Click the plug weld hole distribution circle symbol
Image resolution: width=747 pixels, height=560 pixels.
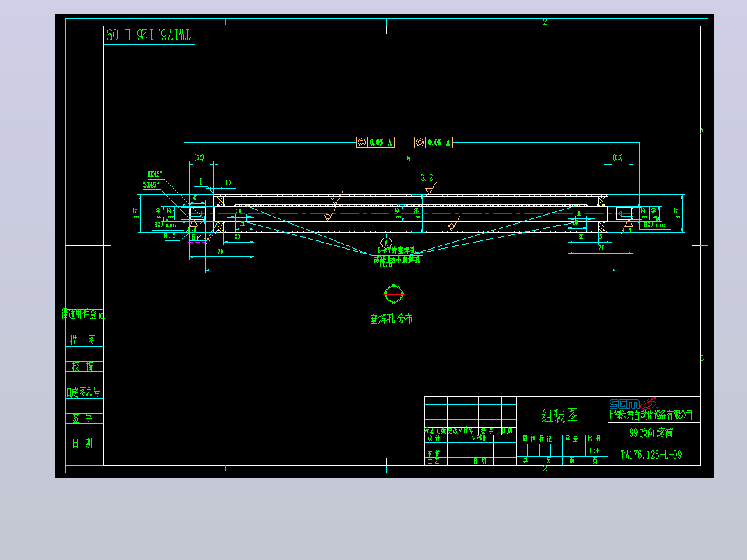point(394,294)
